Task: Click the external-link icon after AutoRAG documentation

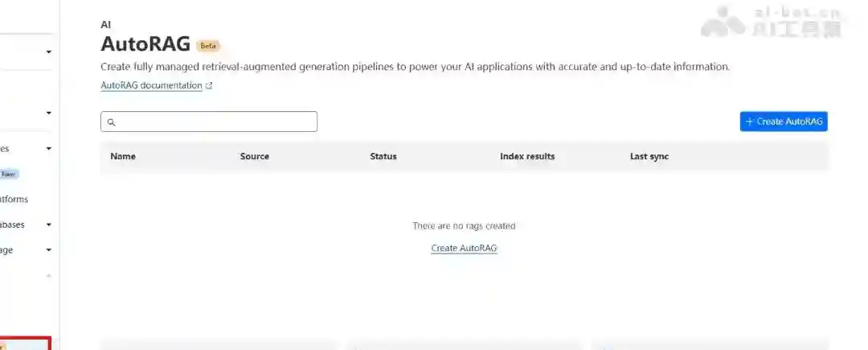Action: [x=209, y=86]
